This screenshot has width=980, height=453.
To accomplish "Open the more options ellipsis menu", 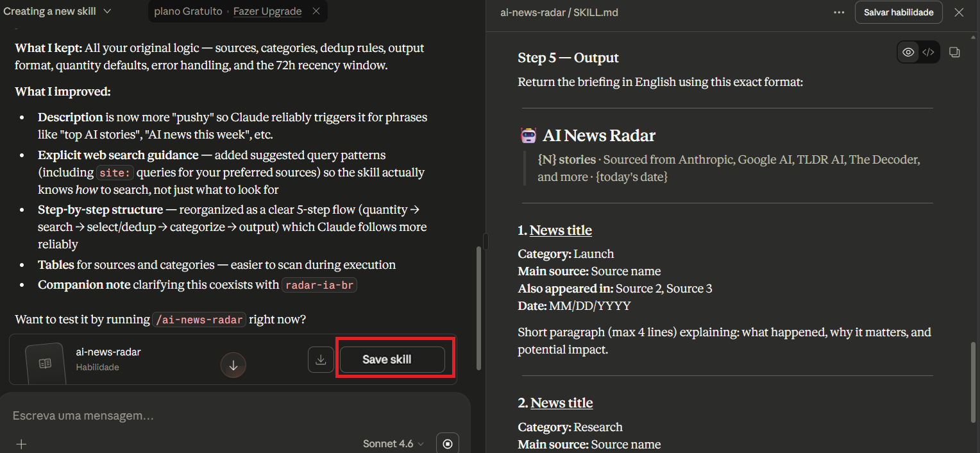I will [x=839, y=12].
